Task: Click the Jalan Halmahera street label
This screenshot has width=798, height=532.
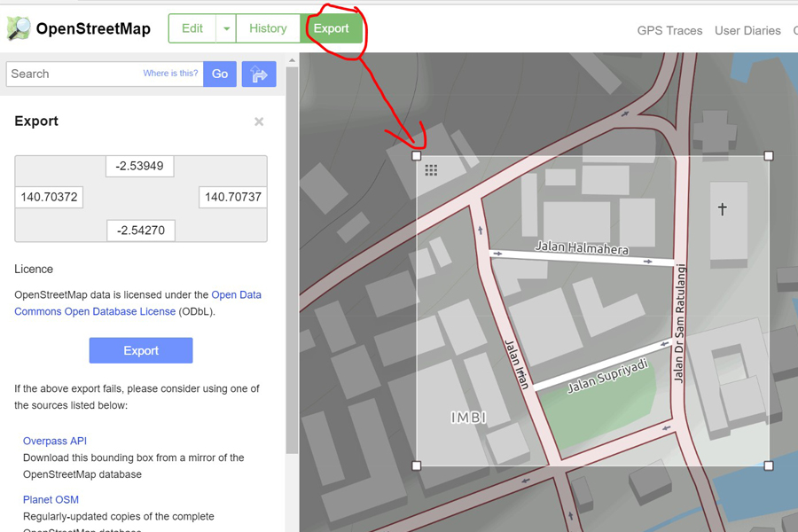Action: point(582,248)
